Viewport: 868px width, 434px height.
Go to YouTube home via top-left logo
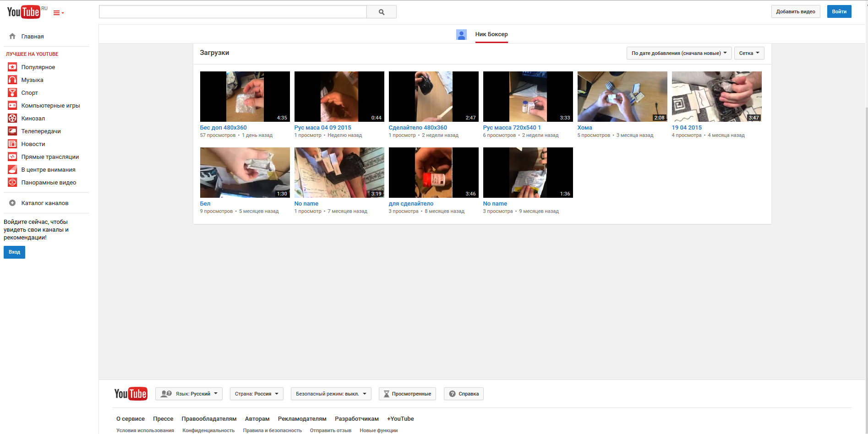24,12
